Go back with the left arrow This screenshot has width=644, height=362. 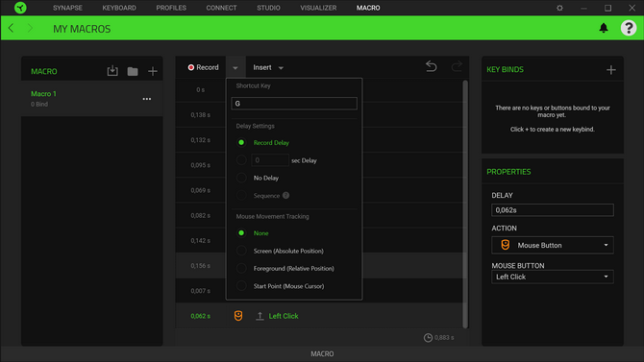click(12, 28)
